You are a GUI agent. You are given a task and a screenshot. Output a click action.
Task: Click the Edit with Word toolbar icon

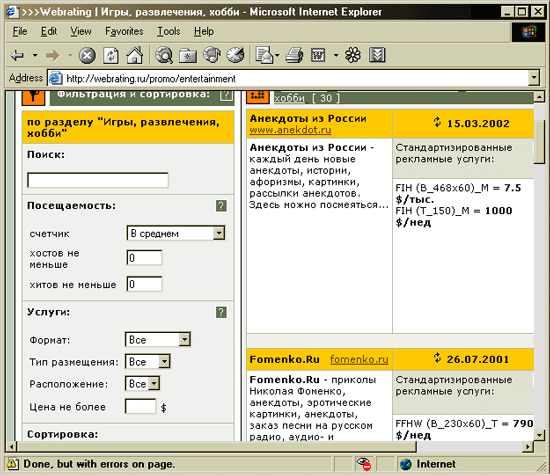[318, 55]
